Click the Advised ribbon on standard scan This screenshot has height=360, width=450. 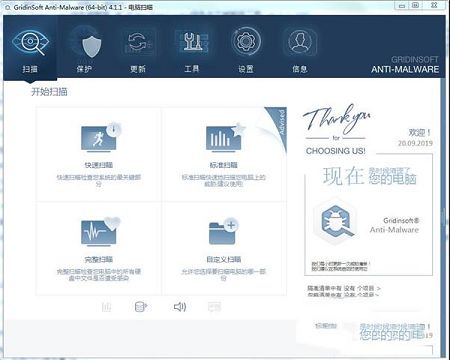tap(279, 124)
